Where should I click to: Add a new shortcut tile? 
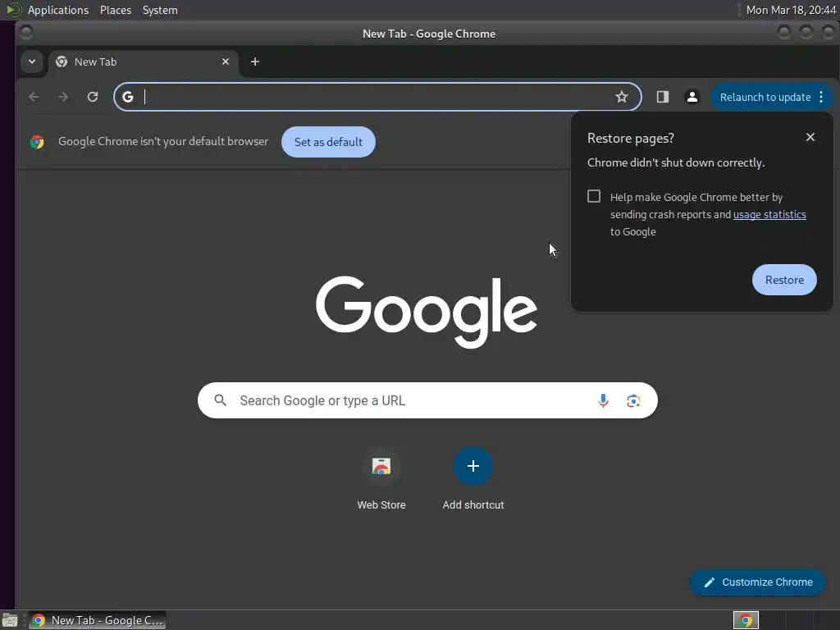[473, 478]
